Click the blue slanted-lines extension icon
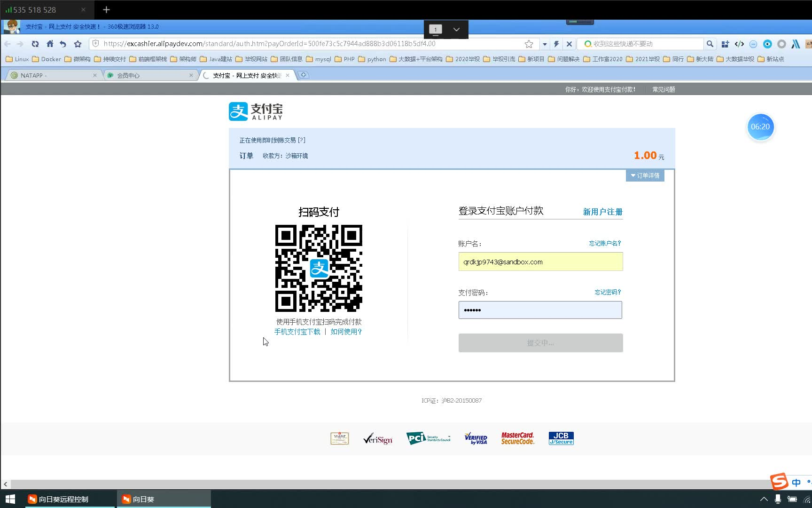The image size is (812, 508). 796,44
